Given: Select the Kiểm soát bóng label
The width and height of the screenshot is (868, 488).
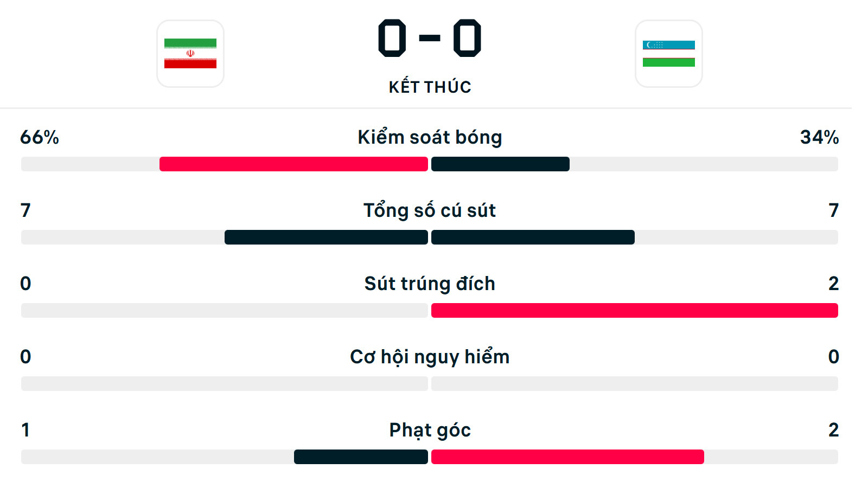Looking at the screenshot, I should point(430,137).
